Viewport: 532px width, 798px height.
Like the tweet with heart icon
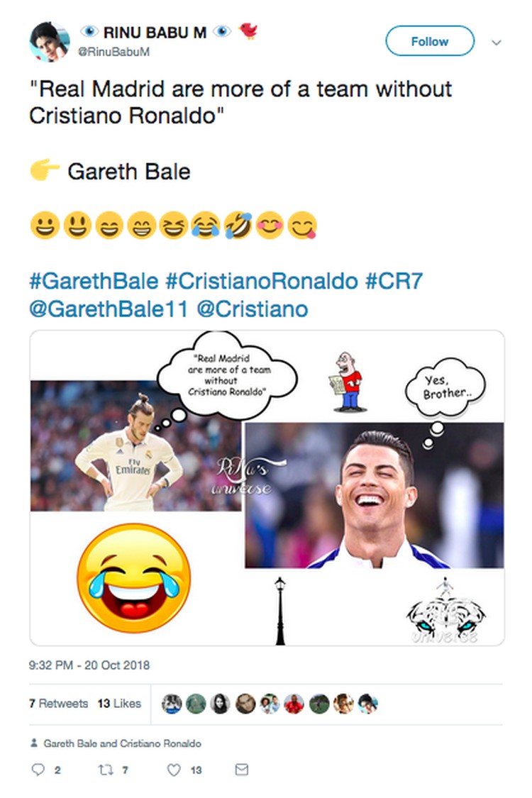[174, 770]
